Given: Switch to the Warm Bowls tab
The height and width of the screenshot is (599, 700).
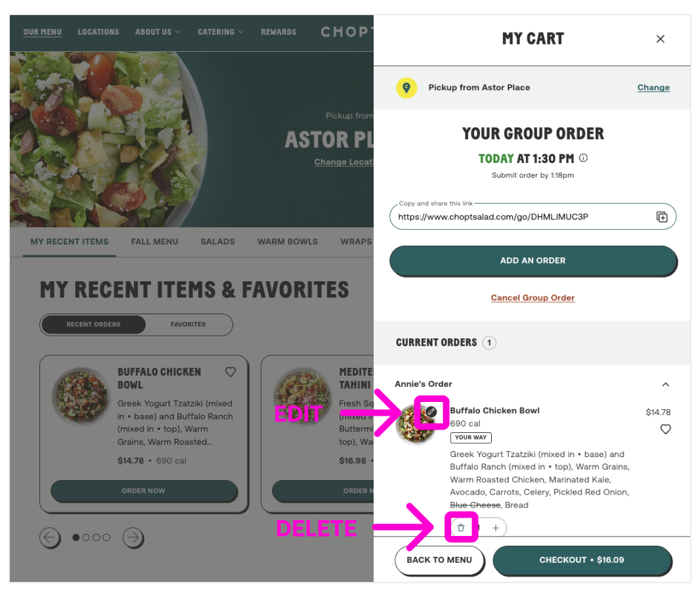Looking at the screenshot, I should pos(288,242).
